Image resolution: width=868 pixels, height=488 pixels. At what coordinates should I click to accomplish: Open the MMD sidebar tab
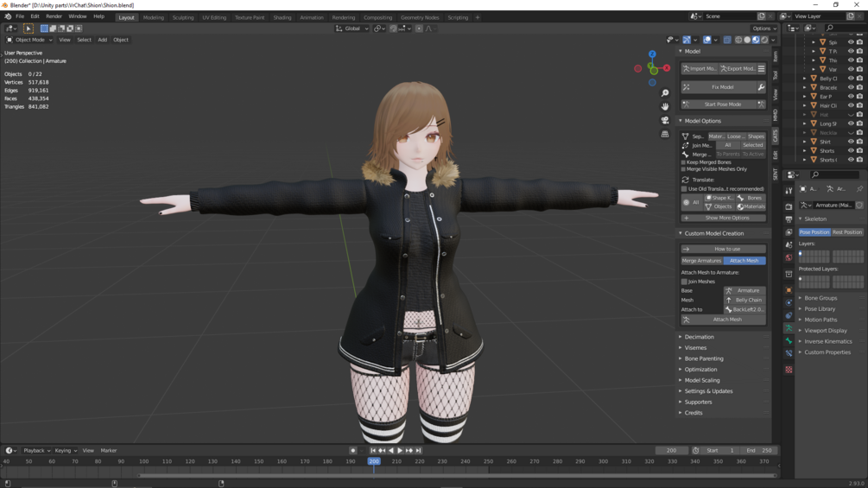pyautogui.click(x=775, y=115)
